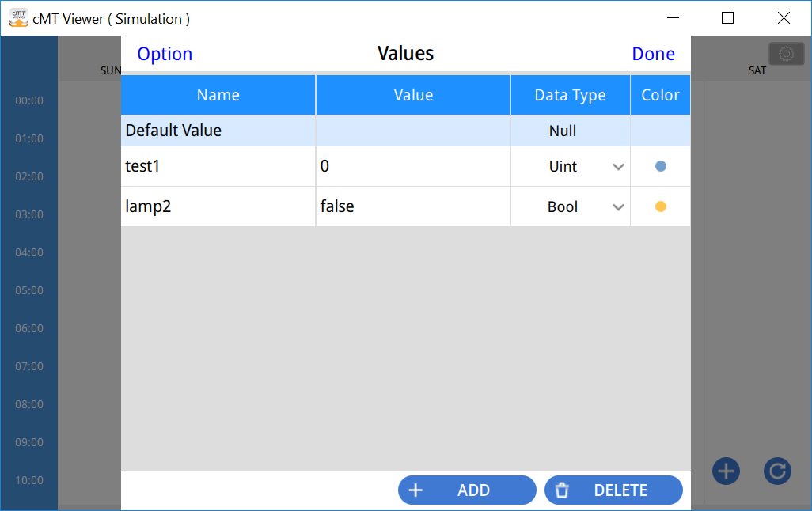The width and height of the screenshot is (812, 511).
Task: Select the test1 name cell
Action: point(218,167)
